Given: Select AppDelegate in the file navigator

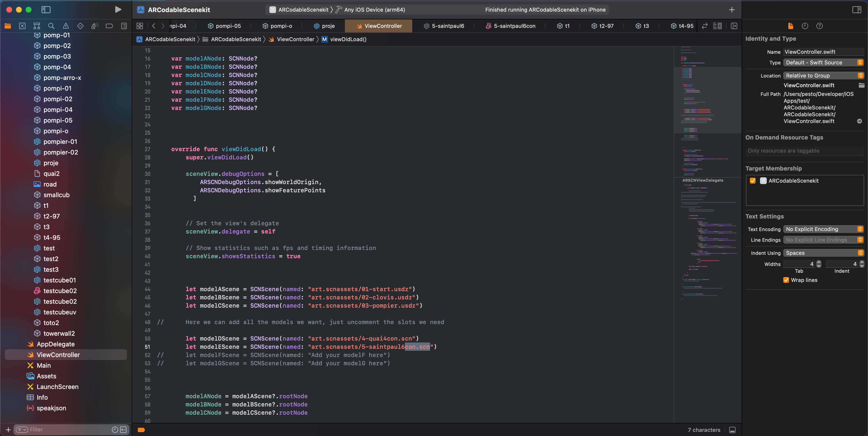Looking at the screenshot, I should [56, 344].
